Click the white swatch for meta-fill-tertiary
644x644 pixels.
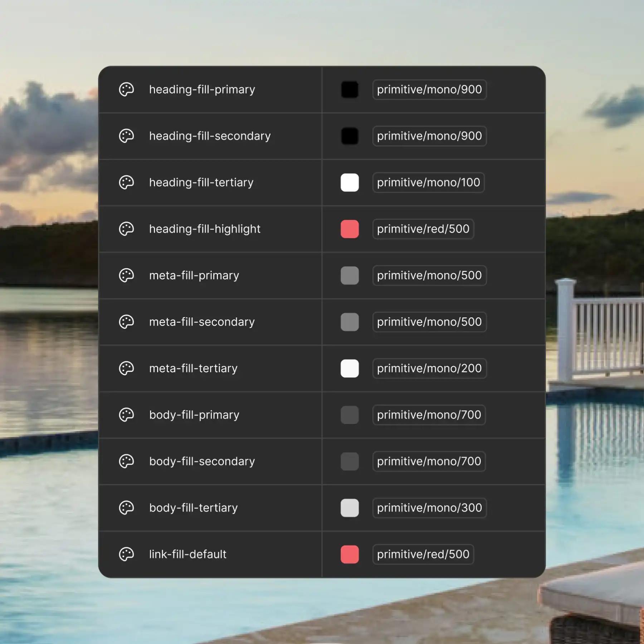point(350,368)
